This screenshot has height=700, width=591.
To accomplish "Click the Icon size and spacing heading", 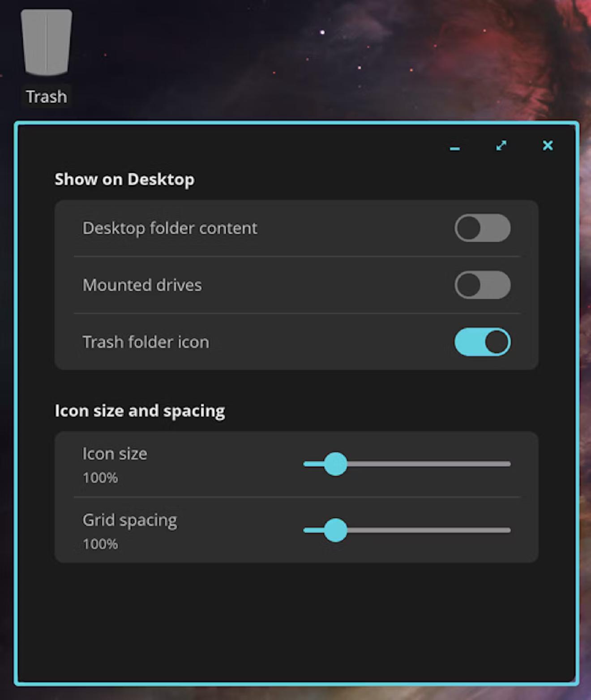I will (x=140, y=411).
